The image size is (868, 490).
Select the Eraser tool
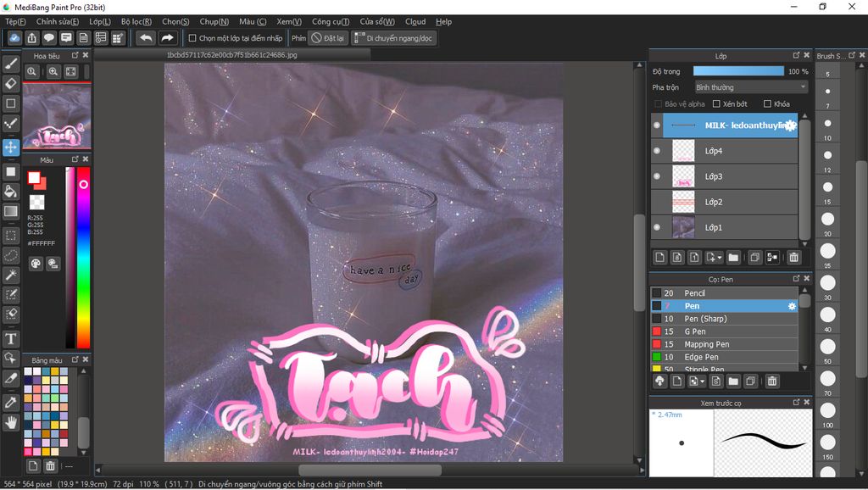tap(10, 84)
